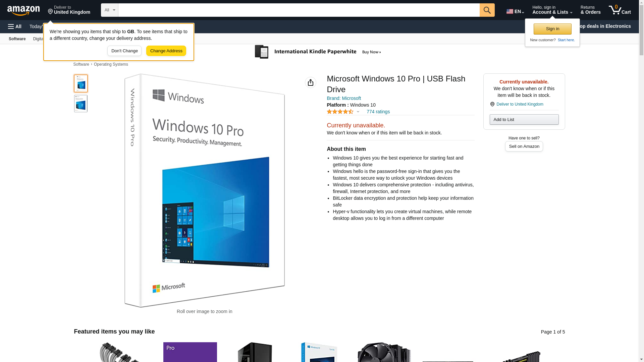Click the search magnifier button

click(x=487, y=10)
